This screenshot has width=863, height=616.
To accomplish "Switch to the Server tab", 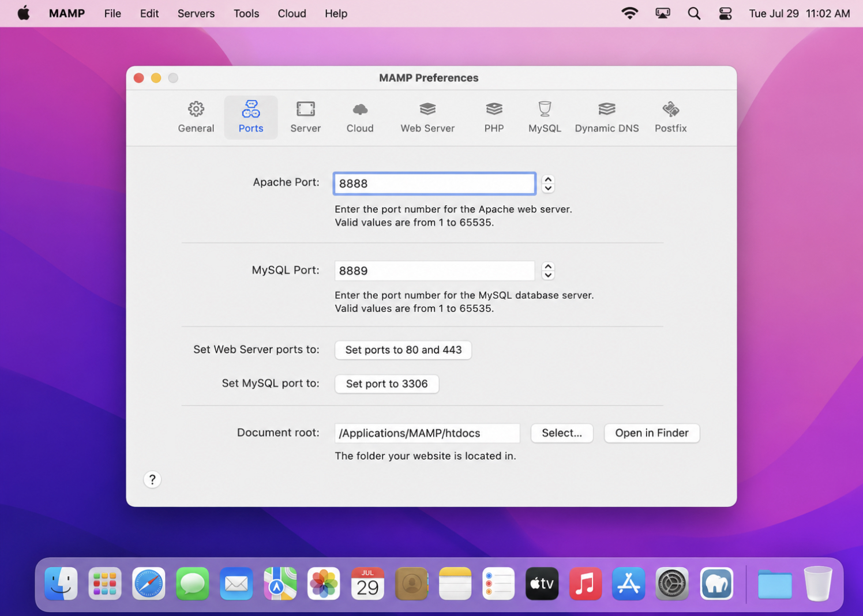I will coord(305,117).
